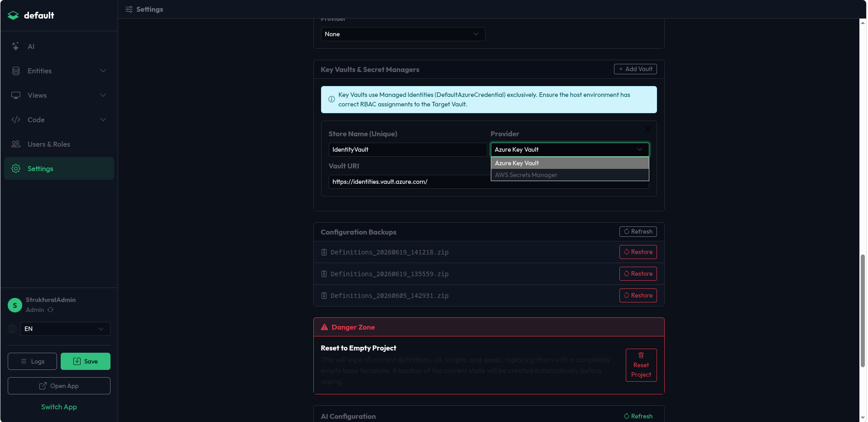The height and width of the screenshot is (422, 868).
Task: Click the Add Vault button
Action: pyautogui.click(x=635, y=69)
